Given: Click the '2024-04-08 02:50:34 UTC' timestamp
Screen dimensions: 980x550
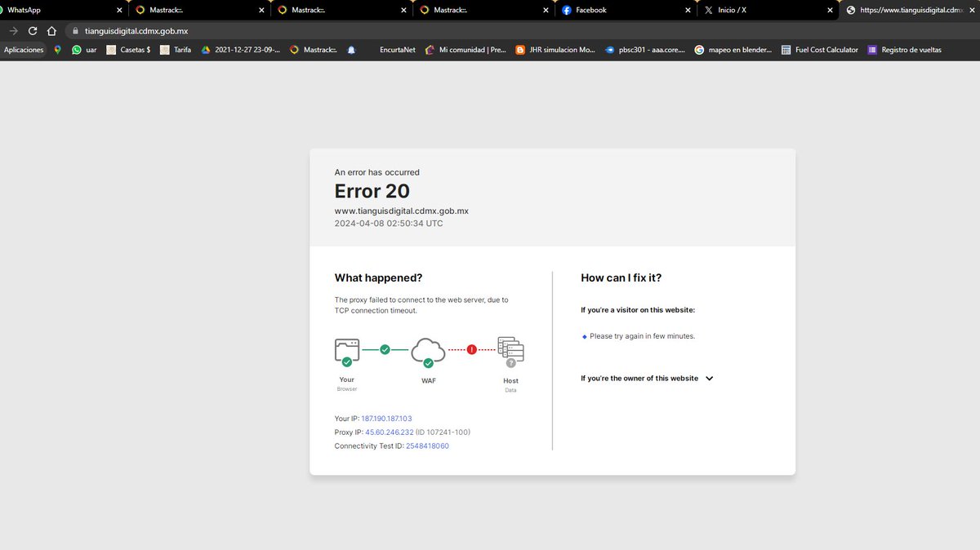Looking at the screenshot, I should [x=389, y=223].
